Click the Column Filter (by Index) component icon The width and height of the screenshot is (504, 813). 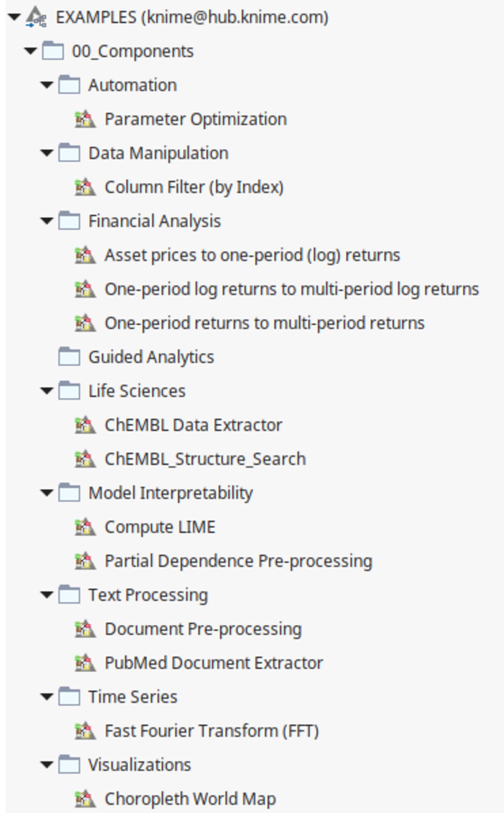85,187
